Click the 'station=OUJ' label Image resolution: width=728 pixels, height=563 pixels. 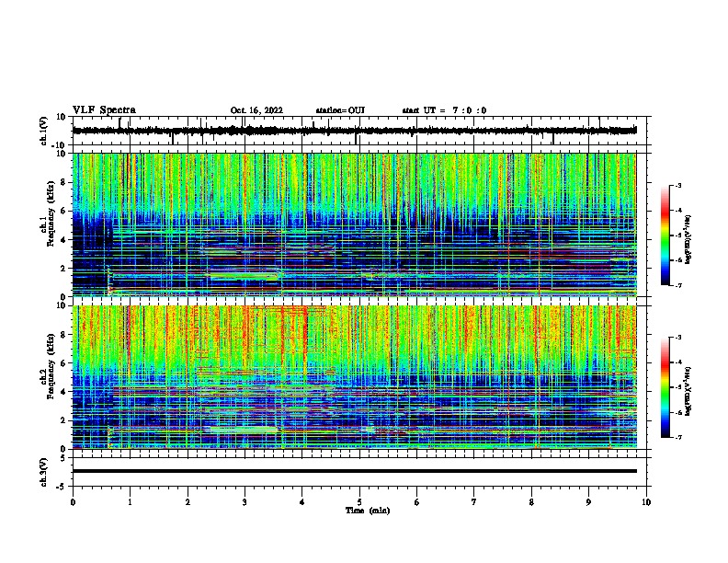(x=340, y=110)
